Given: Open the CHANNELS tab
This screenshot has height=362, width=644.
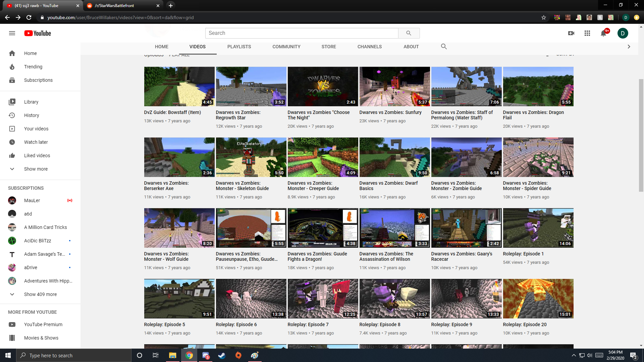Looking at the screenshot, I should tap(370, 47).
